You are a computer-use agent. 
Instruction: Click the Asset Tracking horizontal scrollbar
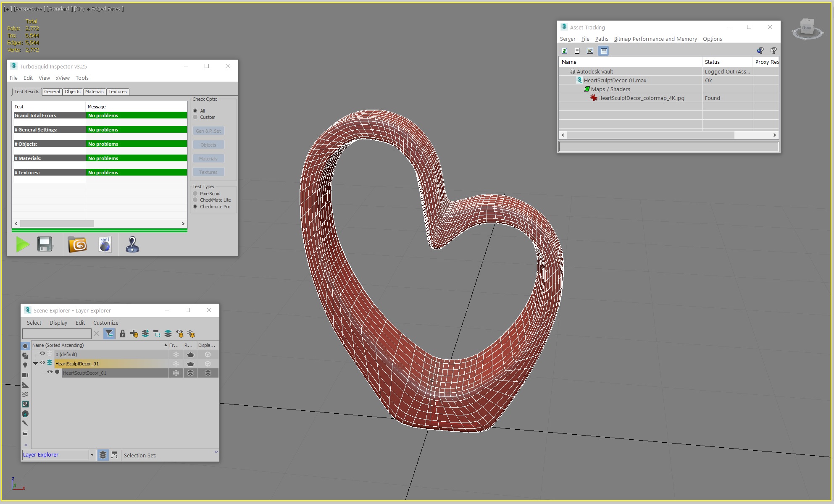[650, 135]
